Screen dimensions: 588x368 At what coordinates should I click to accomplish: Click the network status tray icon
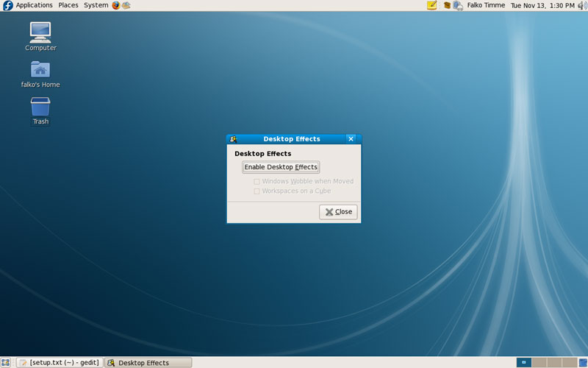tap(458, 5)
